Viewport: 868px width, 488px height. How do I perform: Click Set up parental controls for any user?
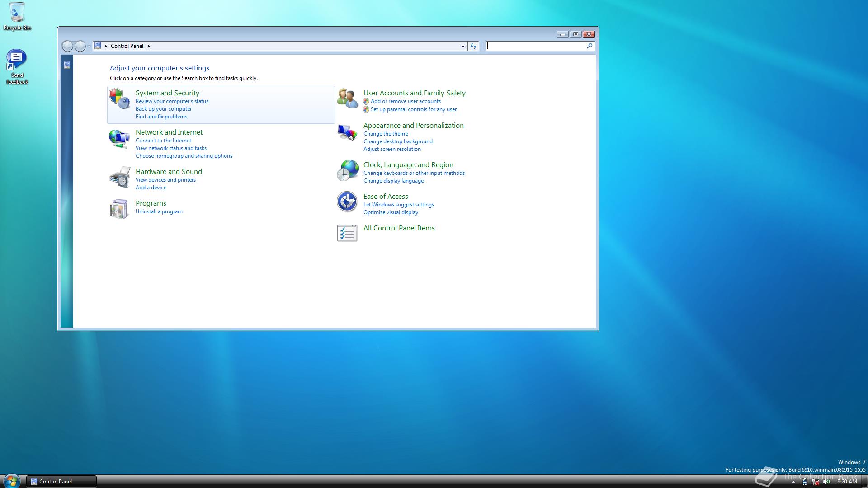click(414, 109)
